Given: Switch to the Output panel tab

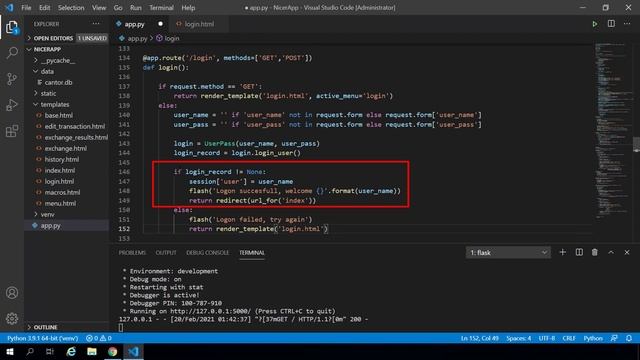Looking at the screenshot, I should click(166, 253).
